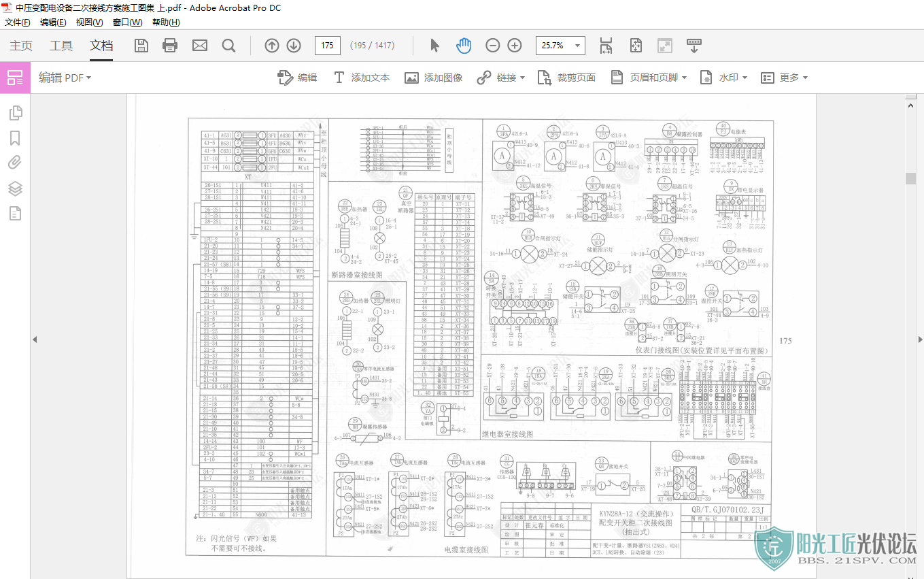Open the attachments paperclip icon
Screen dimensions: 924x579
coord(15,163)
